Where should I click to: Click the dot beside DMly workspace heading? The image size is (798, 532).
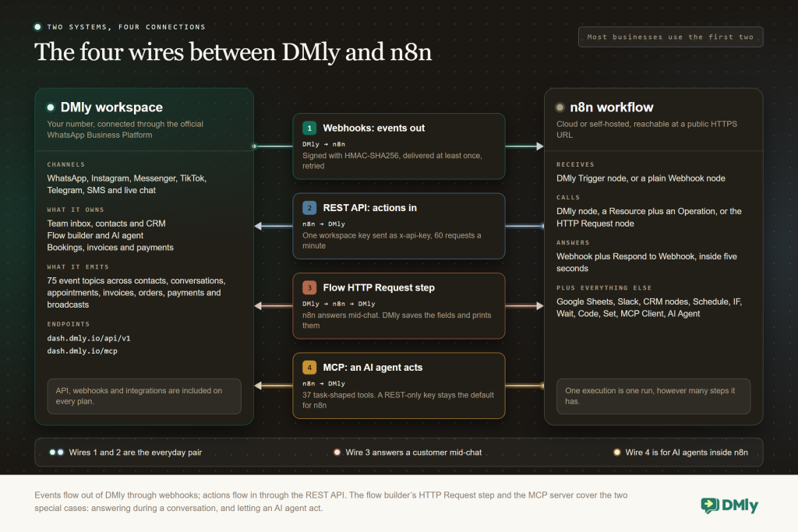51,107
